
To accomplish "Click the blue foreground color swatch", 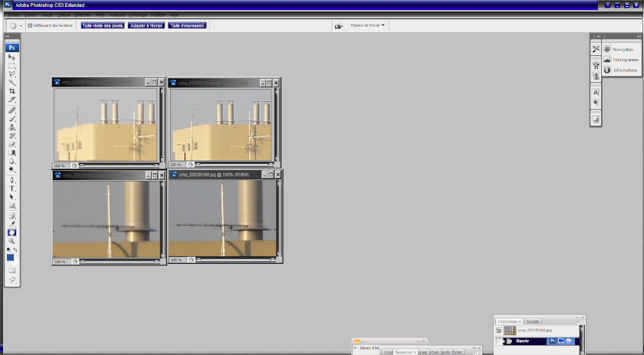I will coord(10,258).
